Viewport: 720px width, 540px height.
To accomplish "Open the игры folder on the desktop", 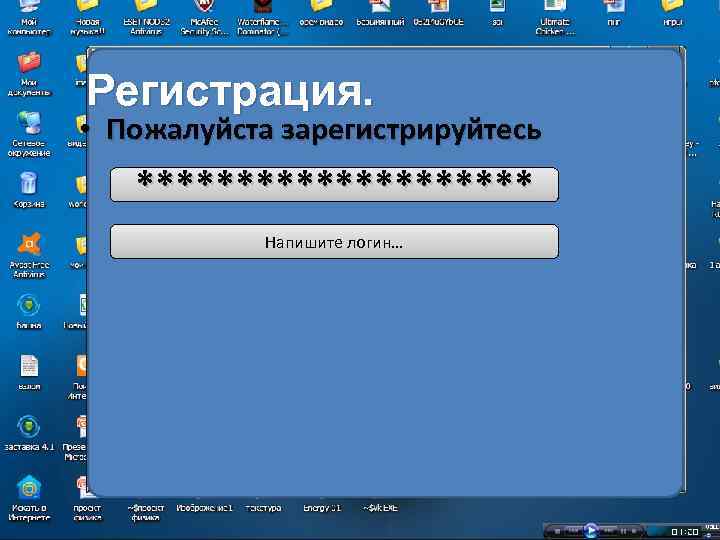I will [672, 14].
